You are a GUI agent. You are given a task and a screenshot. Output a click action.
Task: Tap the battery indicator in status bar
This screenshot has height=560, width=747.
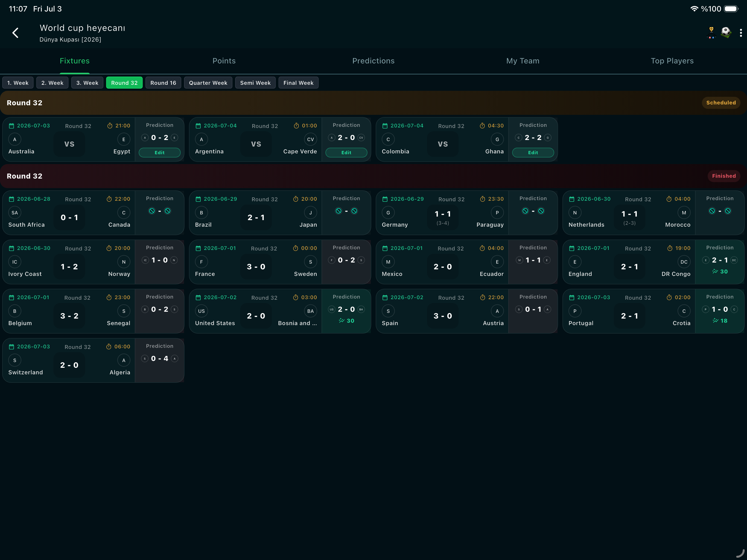click(x=731, y=9)
